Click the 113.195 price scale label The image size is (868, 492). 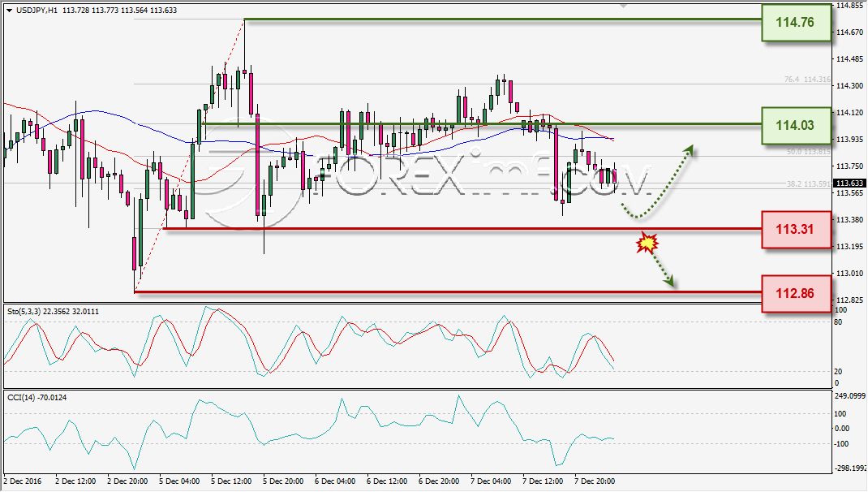(x=849, y=246)
